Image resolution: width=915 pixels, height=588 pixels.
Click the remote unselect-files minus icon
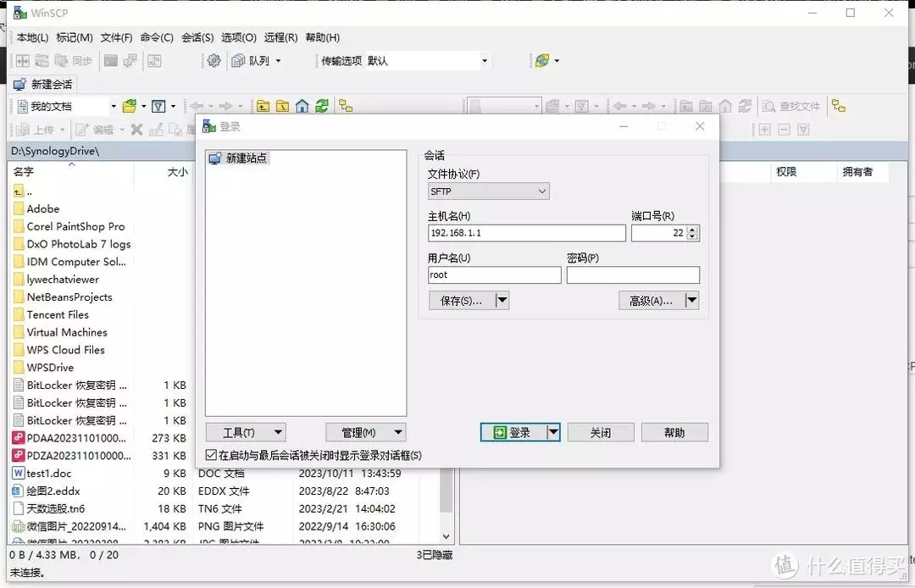pyautogui.click(x=785, y=130)
